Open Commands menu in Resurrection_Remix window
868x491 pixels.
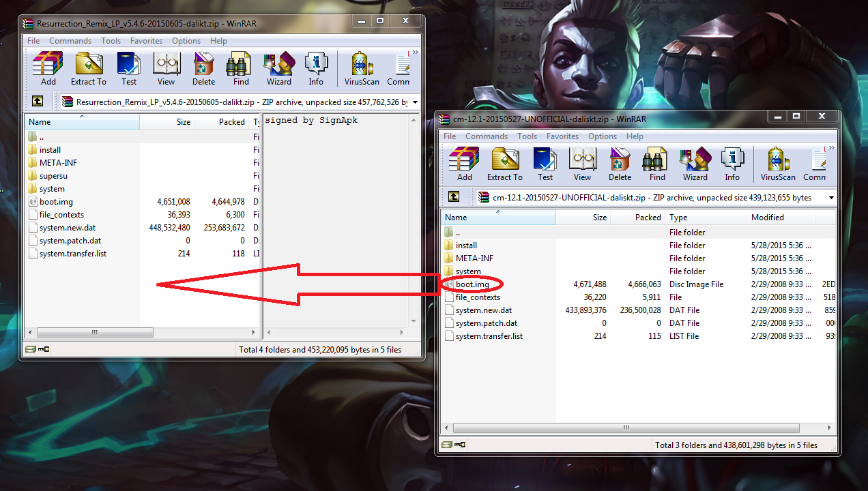[70, 41]
